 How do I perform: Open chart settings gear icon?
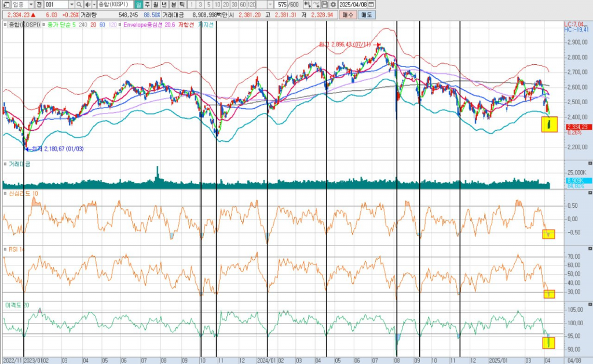pos(333,4)
